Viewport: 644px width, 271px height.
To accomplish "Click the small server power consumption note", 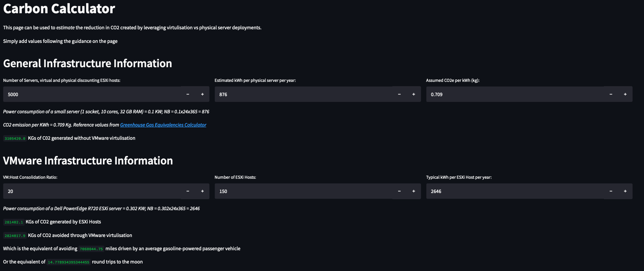I will coord(106,112).
